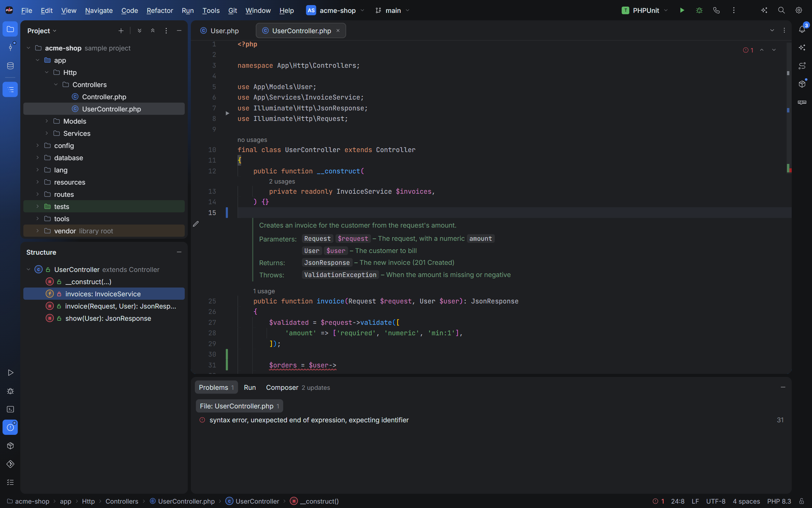This screenshot has height=508, width=812.
Task: Open the Database tool window icon
Action: 10,66
